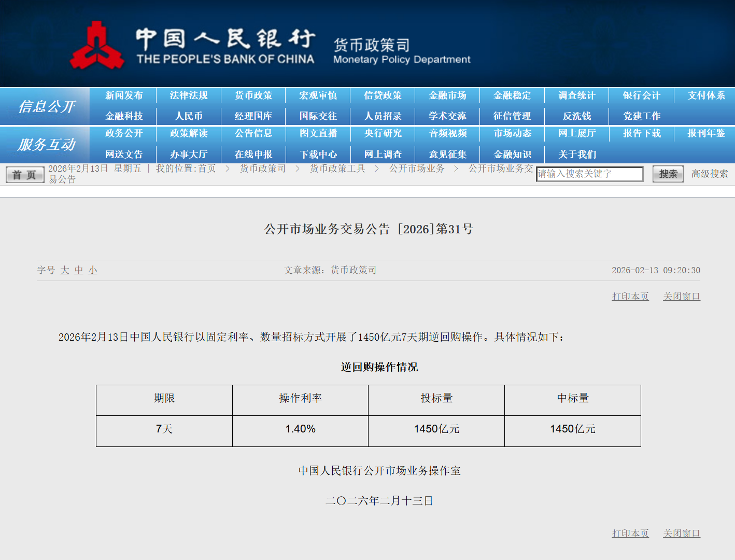Click 公开市场业务 breadcrumb link
The width and height of the screenshot is (735, 560).
click(417, 169)
